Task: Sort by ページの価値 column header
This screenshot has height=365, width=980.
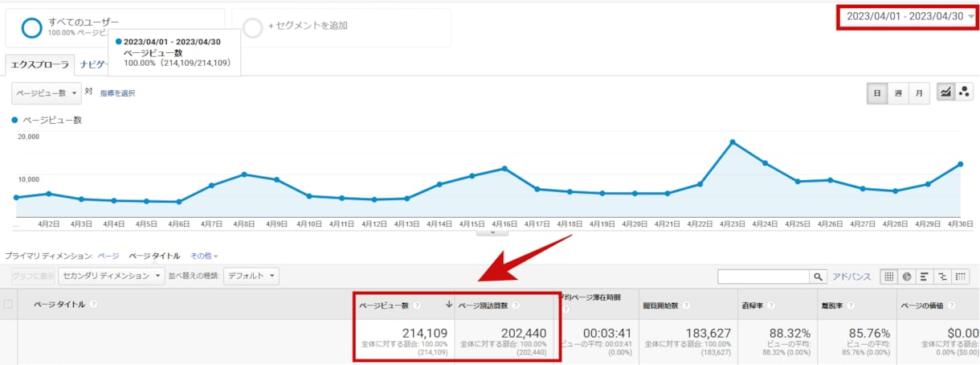Action: (923, 306)
